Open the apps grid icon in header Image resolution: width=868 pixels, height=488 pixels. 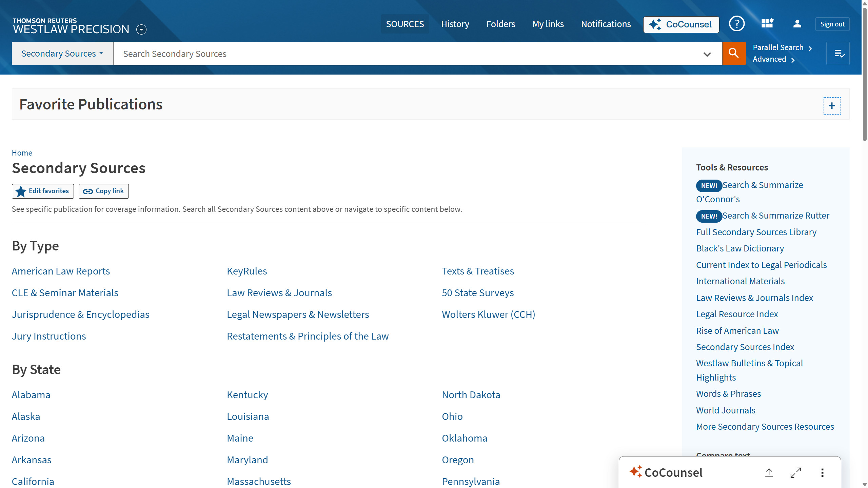pyautogui.click(x=767, y=24)
